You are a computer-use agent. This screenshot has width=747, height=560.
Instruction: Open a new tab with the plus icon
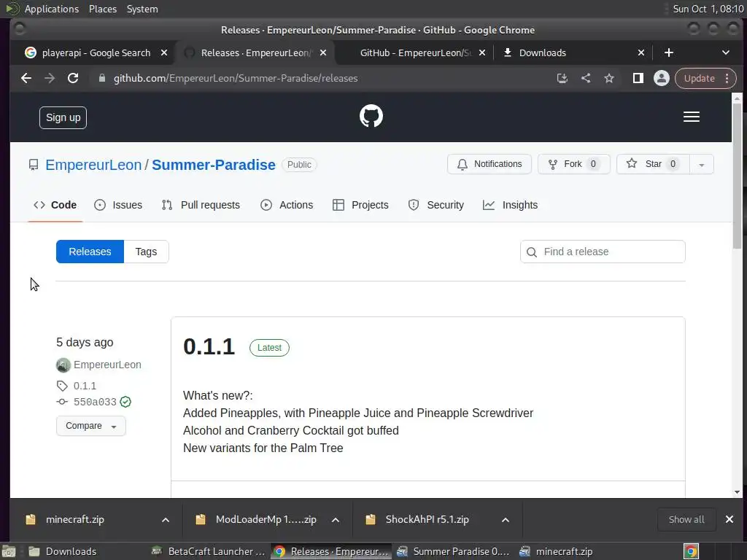pyautogui.click(x=669, y=52)
